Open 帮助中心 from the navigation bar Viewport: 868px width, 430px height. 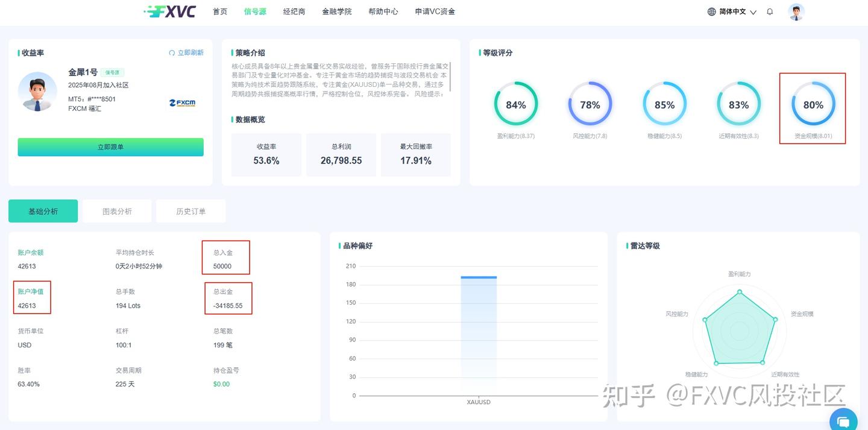click(x=383, y=11)
